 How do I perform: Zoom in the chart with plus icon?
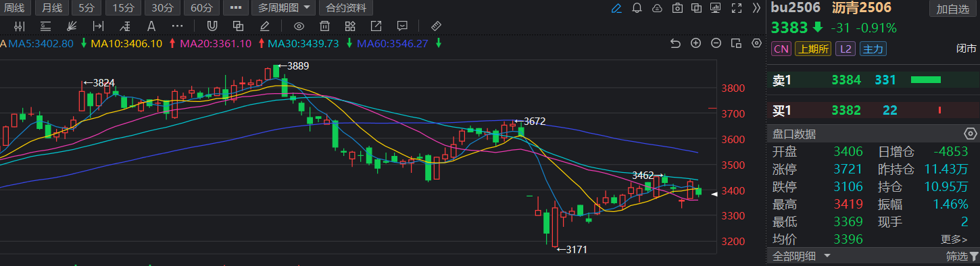[x=695, y=43]
